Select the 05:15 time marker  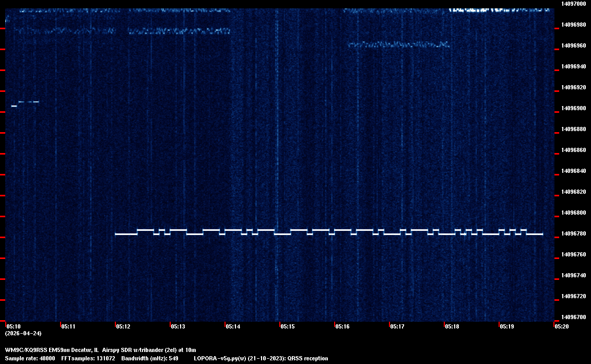coord(288,326)
